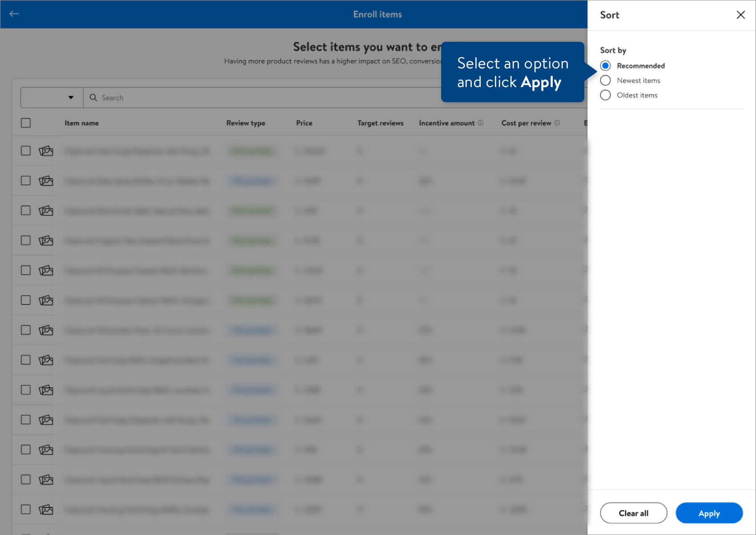Open the filter dropdown beside the search box
This screenshot has width=756, height=535.
52,98
